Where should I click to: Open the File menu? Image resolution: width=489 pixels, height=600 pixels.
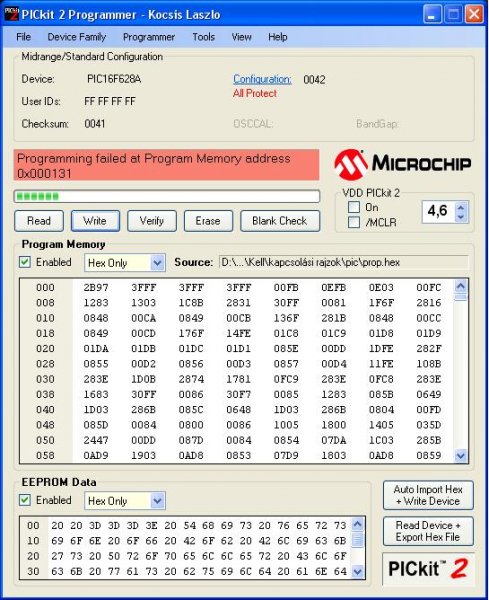pyautogui.click(x=23, y=37)
